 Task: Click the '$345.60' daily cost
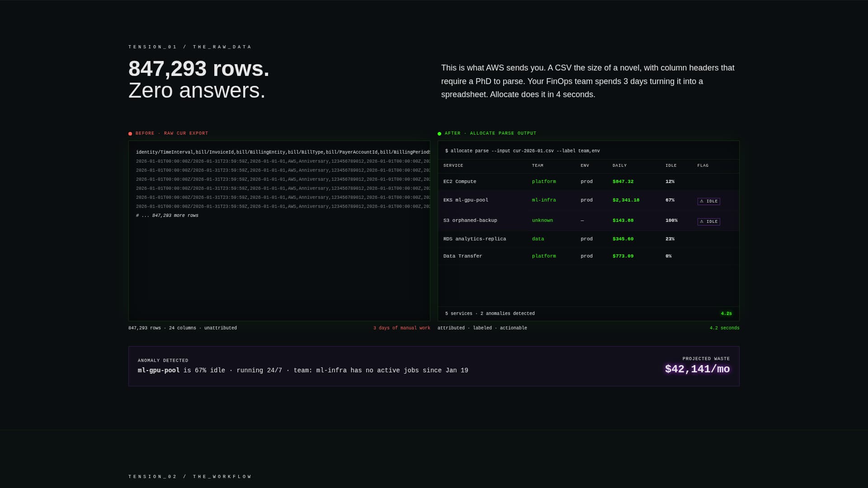coord(623,239)
